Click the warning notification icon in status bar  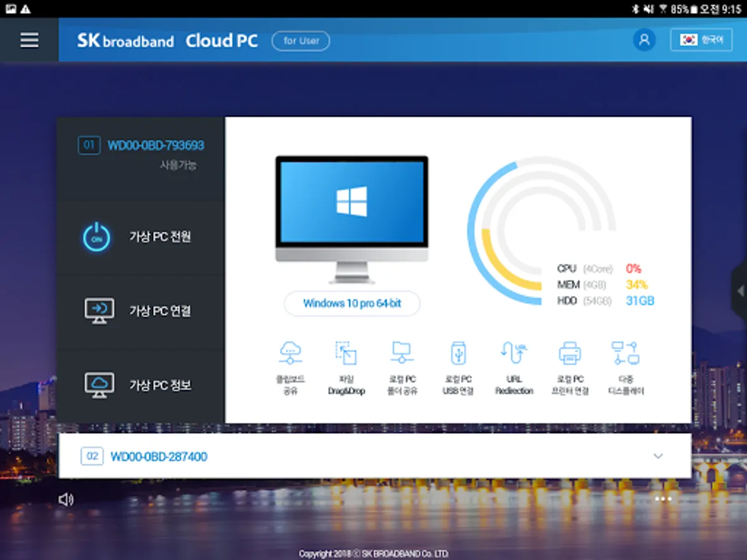(26, 9)
